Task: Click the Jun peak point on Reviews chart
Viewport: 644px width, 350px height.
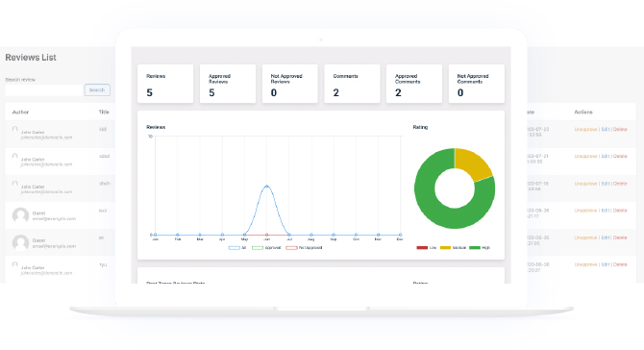Action: tap(267, 187)
